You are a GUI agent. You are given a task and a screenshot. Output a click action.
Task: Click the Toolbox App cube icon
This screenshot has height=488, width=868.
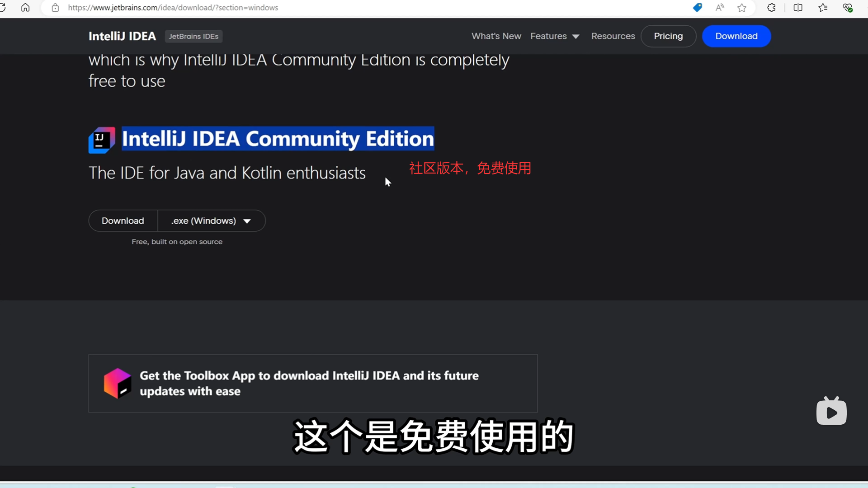(x=118, y=383)
